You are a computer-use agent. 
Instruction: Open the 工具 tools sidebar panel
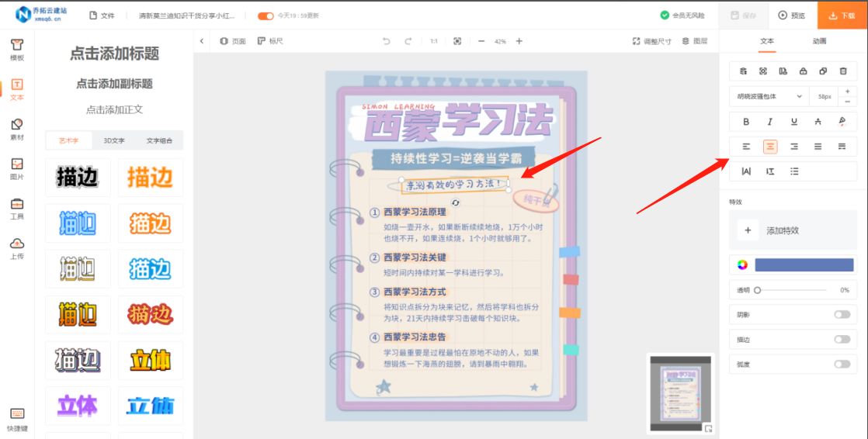pos(16,209)
